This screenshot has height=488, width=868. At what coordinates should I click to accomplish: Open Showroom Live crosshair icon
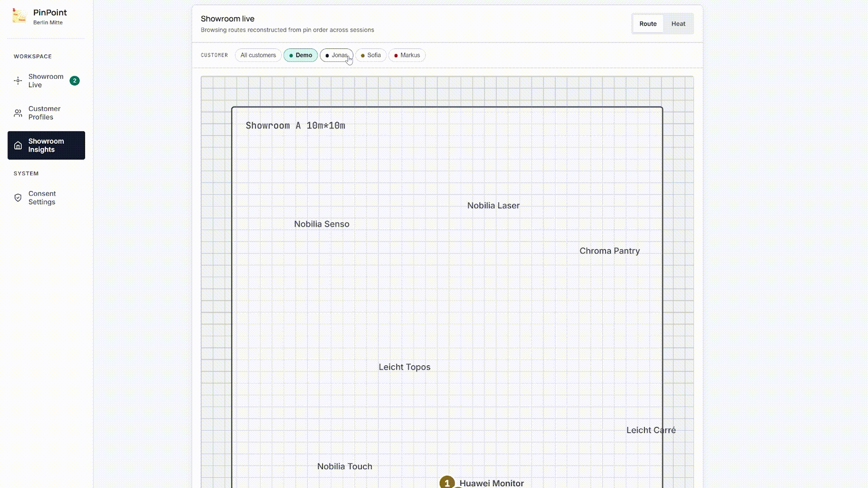click(x=18, y=81)
